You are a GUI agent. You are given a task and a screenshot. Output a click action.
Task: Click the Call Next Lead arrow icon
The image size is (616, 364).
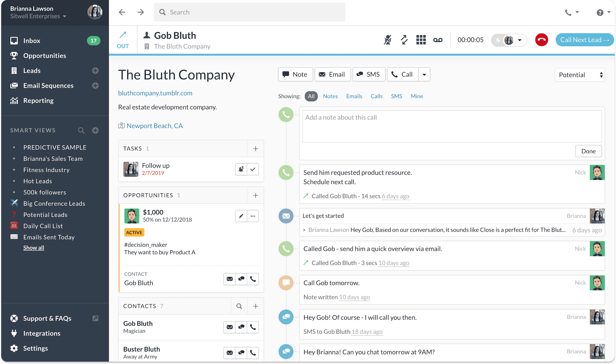606,39
